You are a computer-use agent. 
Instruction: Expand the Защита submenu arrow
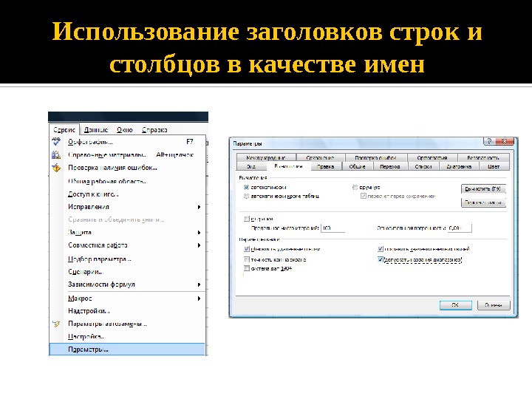click(199, 233)
